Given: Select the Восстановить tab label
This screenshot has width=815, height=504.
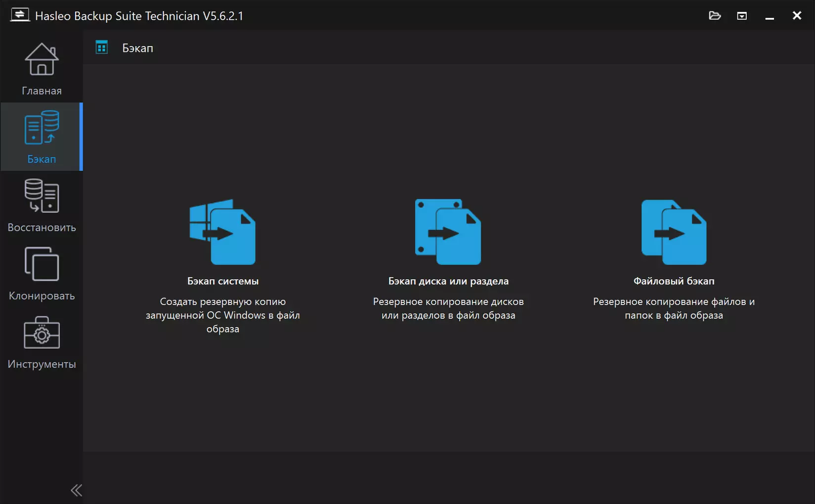Looking at the screenshot, I should [42, 228].
